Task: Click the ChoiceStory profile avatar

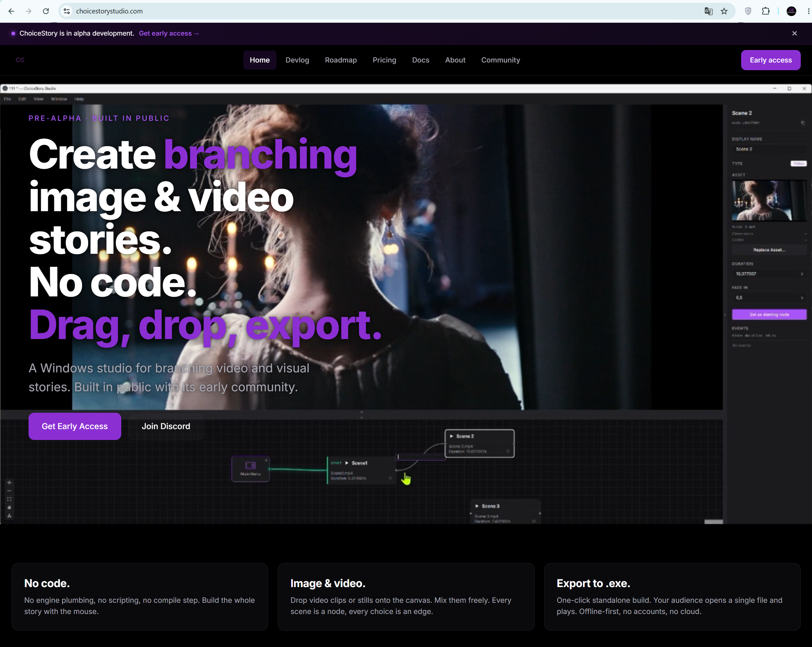Action: coord(791,11)
